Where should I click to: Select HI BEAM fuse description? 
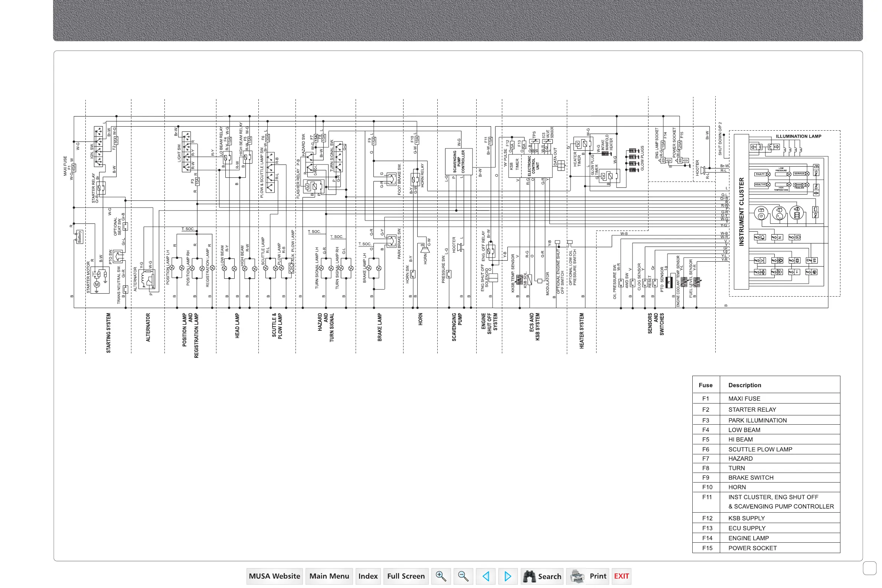(x=740, y=440)
